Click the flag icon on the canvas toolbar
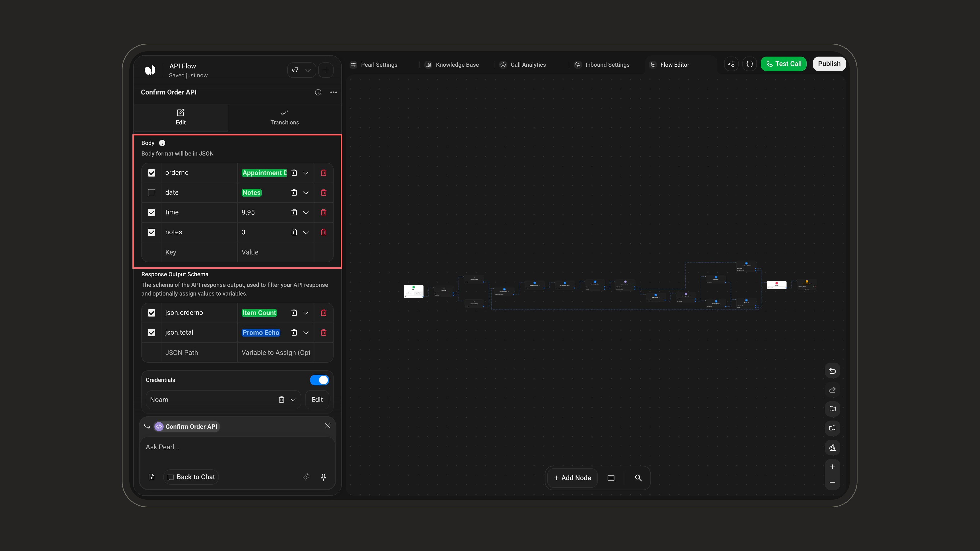 pos(832,409)
